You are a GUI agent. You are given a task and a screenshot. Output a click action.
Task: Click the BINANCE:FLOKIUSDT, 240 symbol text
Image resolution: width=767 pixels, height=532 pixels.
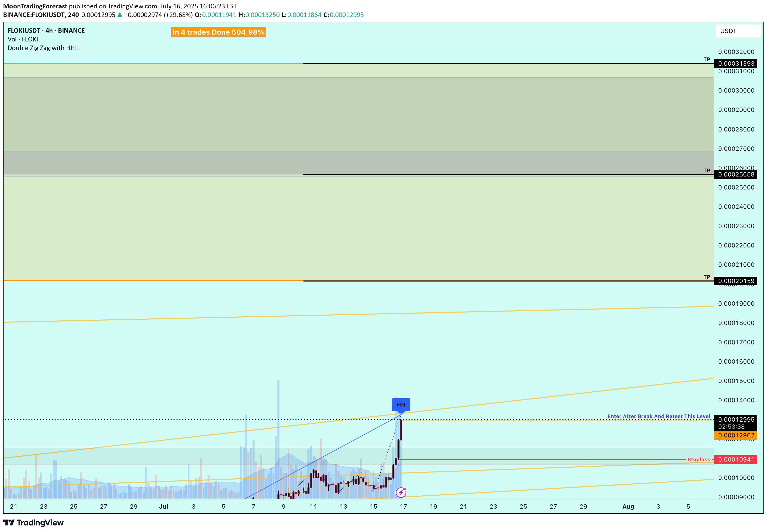coord(41,15)
